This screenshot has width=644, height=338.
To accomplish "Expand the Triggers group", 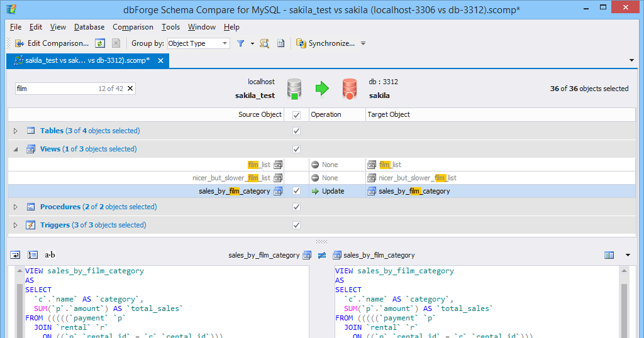I will coord(16,225).
